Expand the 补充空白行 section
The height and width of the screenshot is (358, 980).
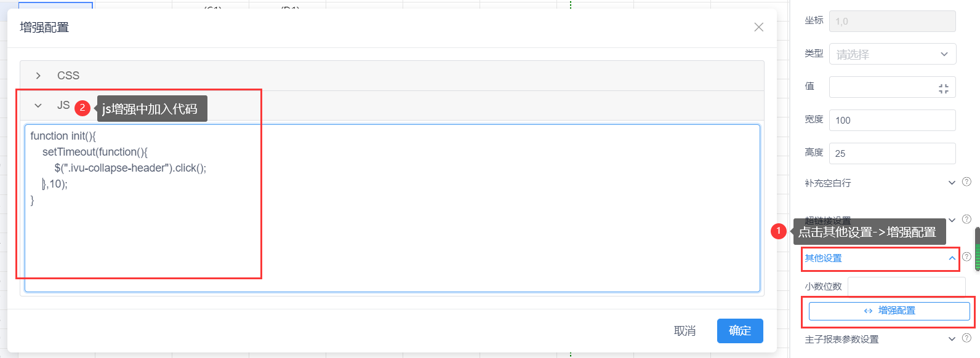coord(952,183)
